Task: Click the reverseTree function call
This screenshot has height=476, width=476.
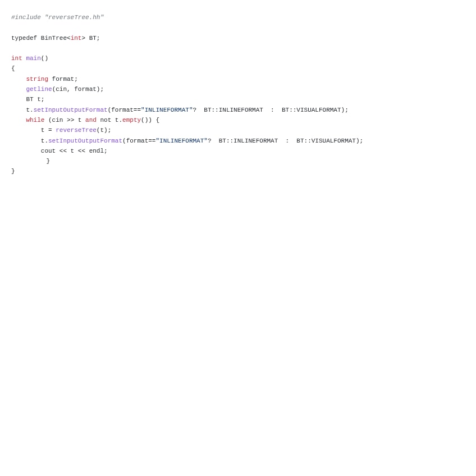Action: point(76,130)
